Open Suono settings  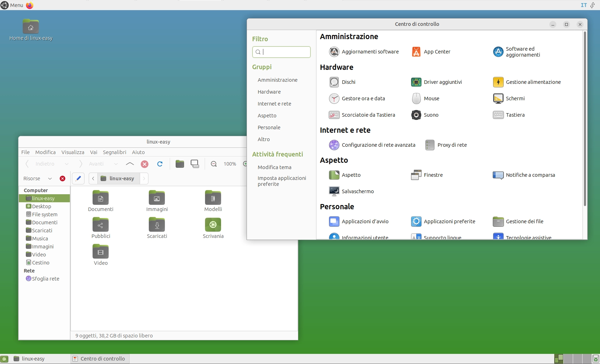click(x=431, y=115)
